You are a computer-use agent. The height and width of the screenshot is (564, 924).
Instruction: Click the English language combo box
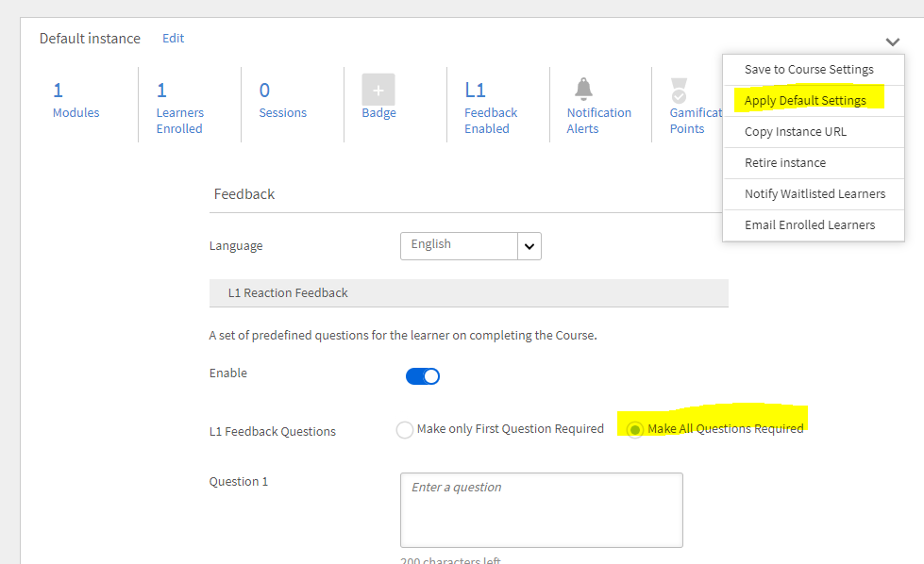459,245
